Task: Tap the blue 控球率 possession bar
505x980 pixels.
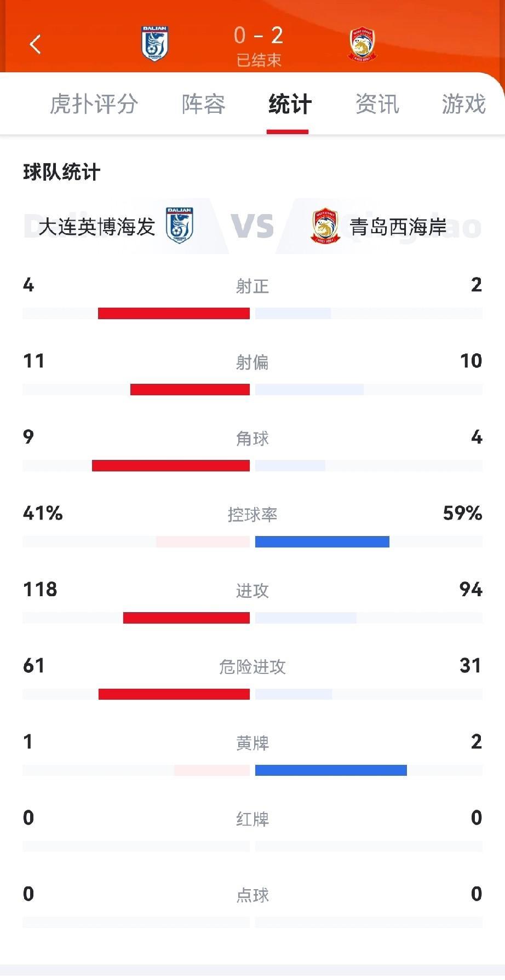Action: point(322,542)
